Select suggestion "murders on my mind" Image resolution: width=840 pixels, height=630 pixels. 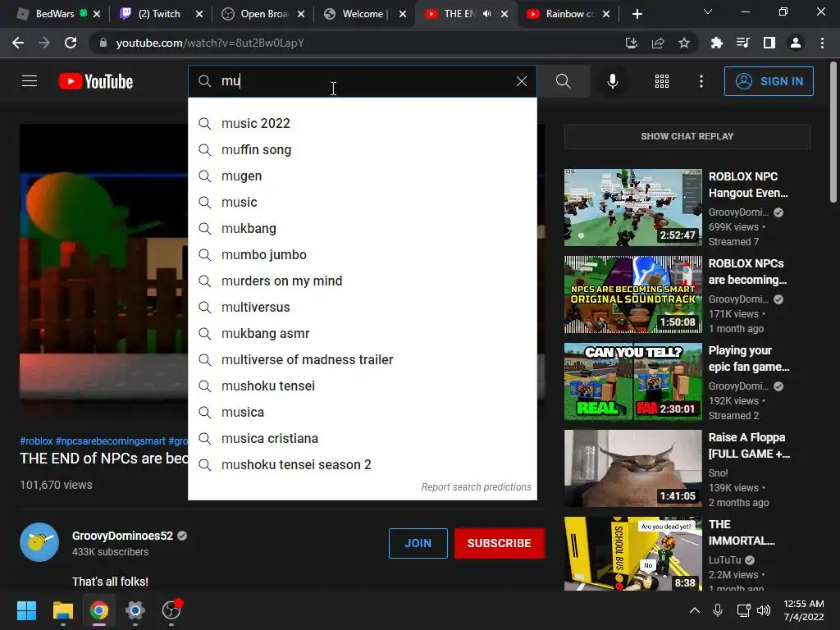(x=362, y=281)
